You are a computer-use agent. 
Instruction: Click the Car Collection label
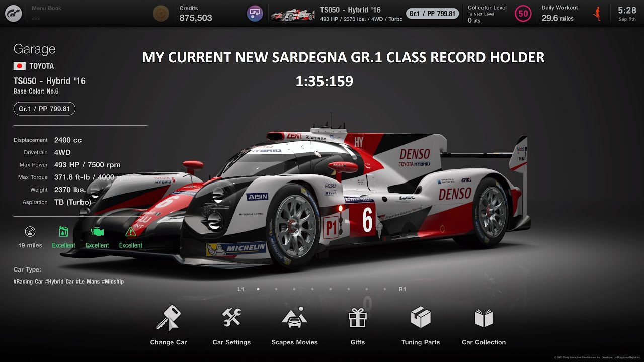pos(484,342)
